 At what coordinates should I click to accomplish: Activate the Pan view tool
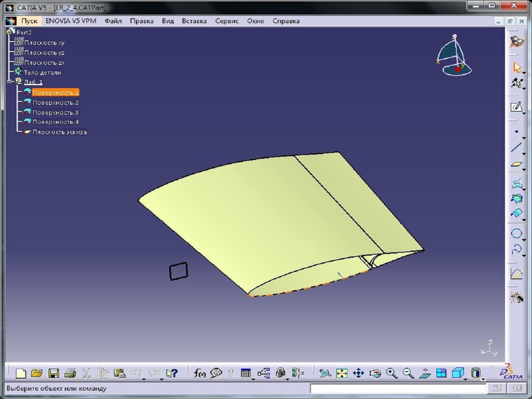[x=358, y=373]
